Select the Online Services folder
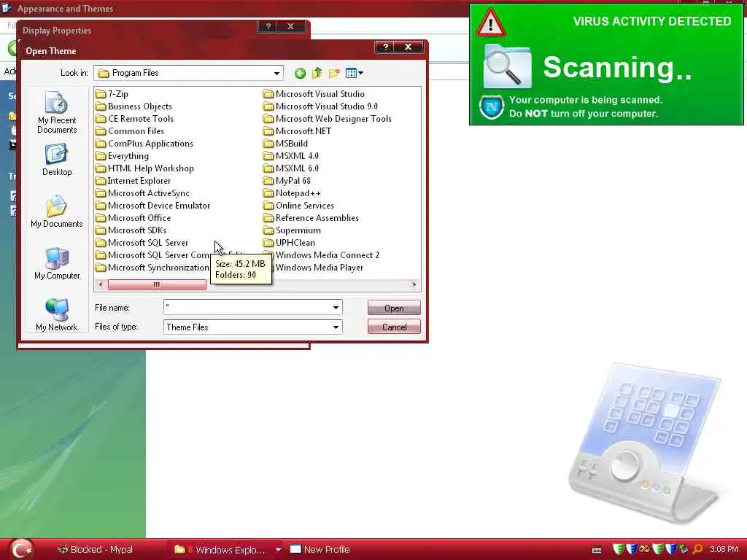This screenshot has width=747, height=560. (x=298, y=205)
